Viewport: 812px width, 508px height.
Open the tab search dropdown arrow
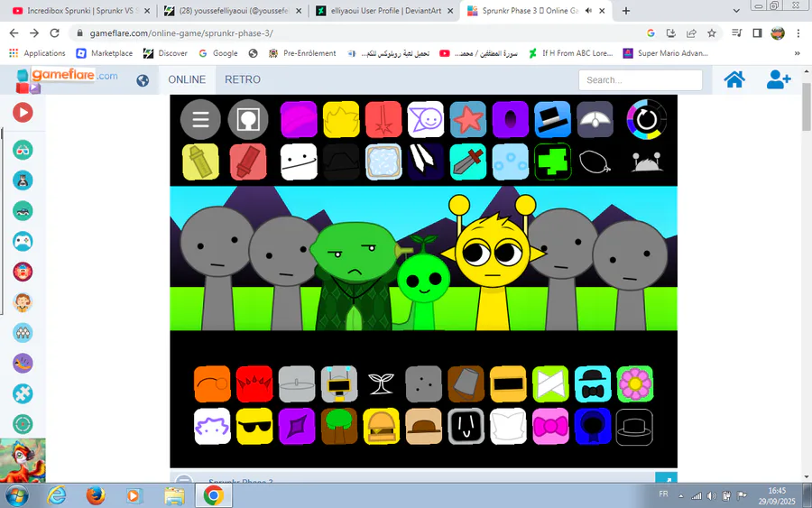[x=736, y=10]
